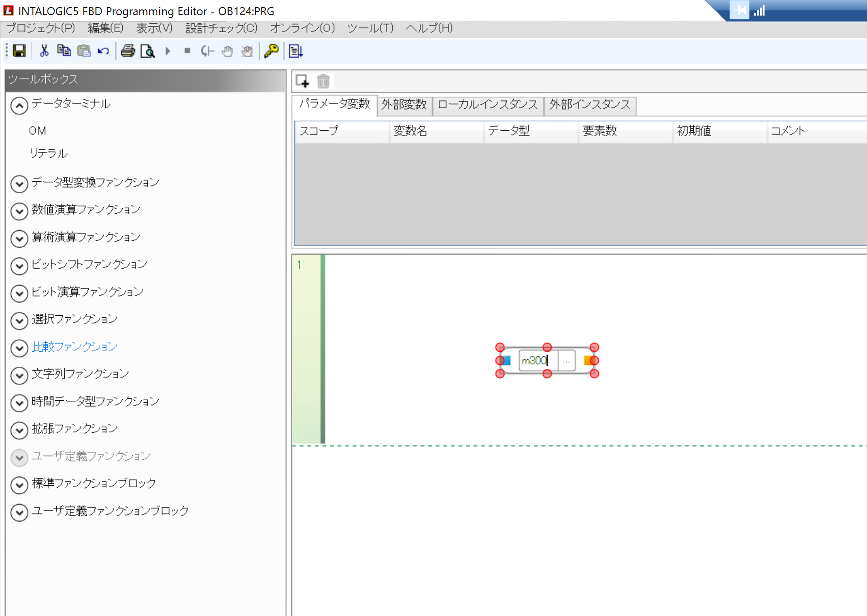Expand the 標準ファンクションブロック category
Viewport: 867px width, 616px height.
click(19, 485)
